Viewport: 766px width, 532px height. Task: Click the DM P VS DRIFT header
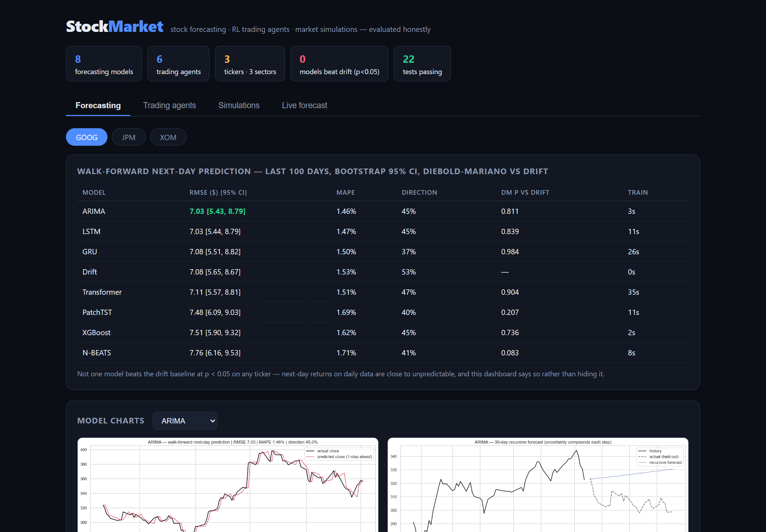pos(525,193)
